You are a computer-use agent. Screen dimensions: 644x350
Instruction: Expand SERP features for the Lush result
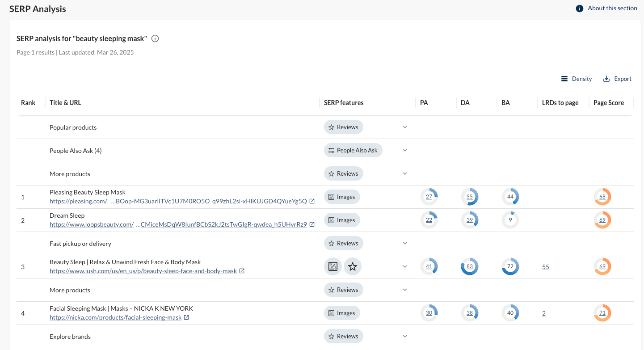(405, 266)
